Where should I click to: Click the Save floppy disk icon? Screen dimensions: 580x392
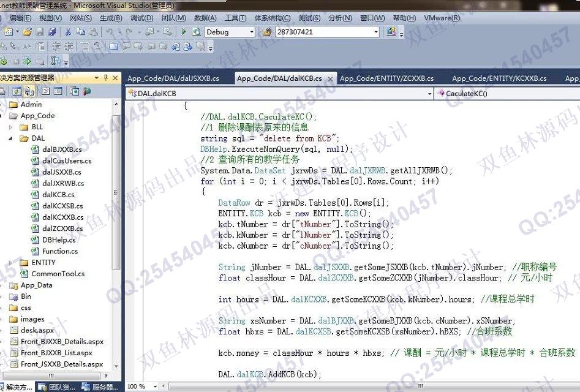click(x=40, y=32)
